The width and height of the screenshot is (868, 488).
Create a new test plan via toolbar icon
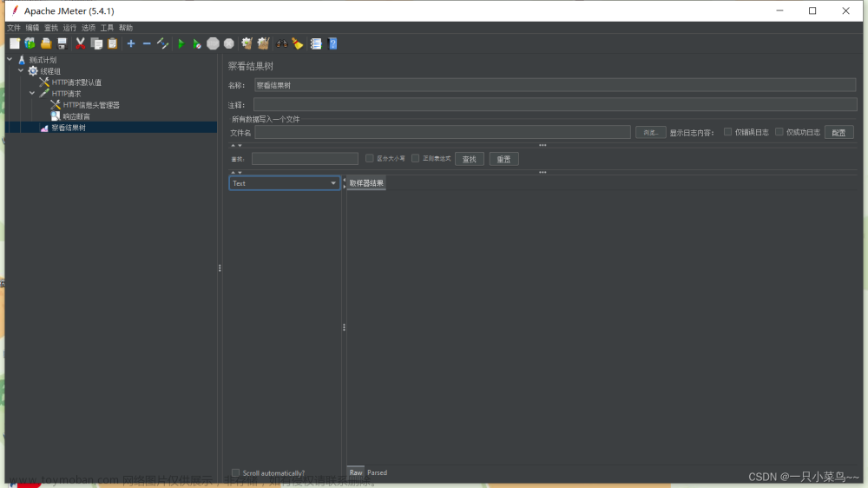coord(15,43)
